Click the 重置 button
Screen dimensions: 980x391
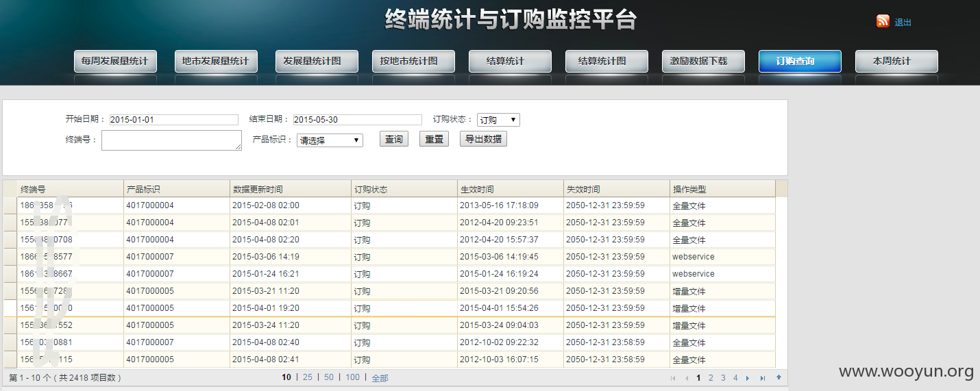coord(434,139)
